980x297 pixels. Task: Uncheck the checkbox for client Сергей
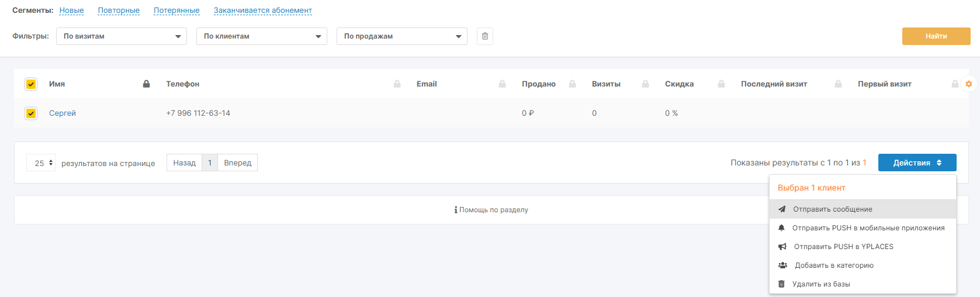[x=31, y=113]
